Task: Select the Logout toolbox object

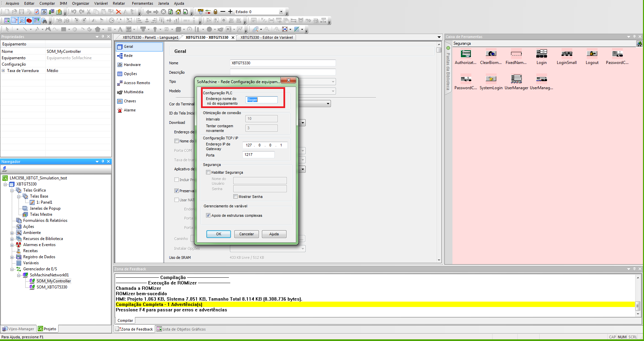Action: tap(592, 57)
